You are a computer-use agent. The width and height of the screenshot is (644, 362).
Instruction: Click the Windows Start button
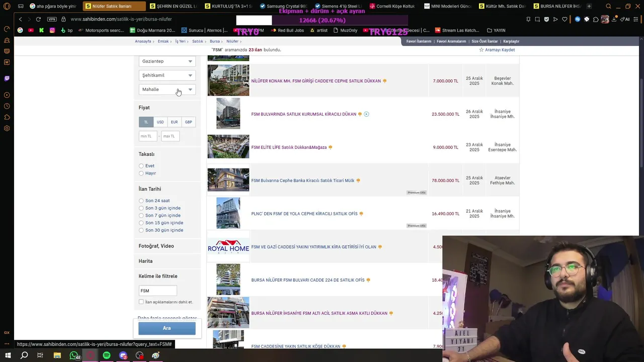click(x=8, y=355)
